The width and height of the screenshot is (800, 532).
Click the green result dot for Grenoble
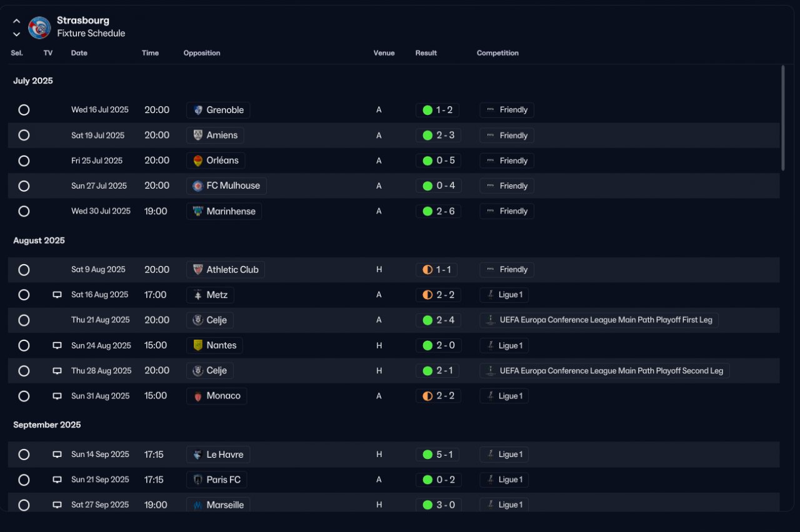(427, 110)
